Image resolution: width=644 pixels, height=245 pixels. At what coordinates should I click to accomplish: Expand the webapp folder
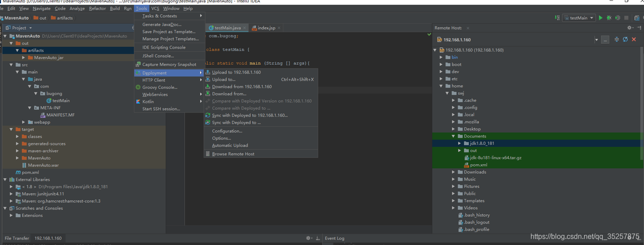click(x=24, y=122)
